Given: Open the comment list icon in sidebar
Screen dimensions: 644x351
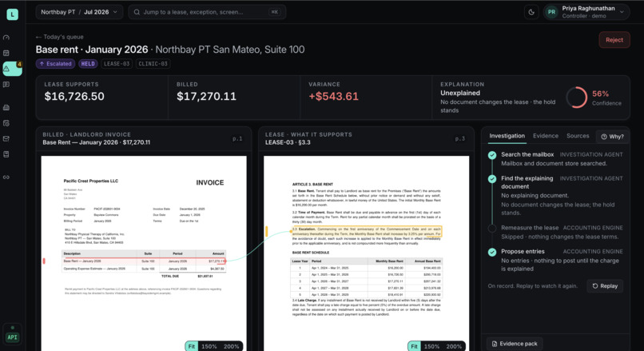Looking at the screenshot, I should (x=6, y=85).
